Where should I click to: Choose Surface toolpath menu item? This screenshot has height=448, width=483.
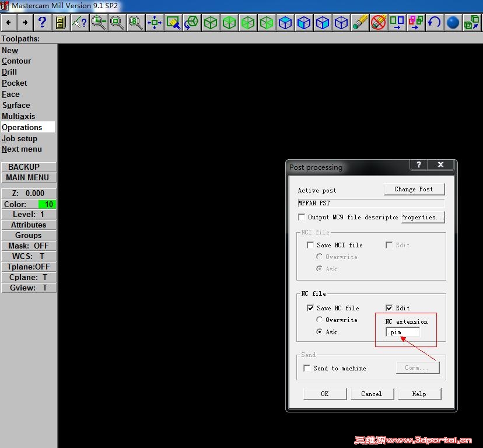(16, 106)
